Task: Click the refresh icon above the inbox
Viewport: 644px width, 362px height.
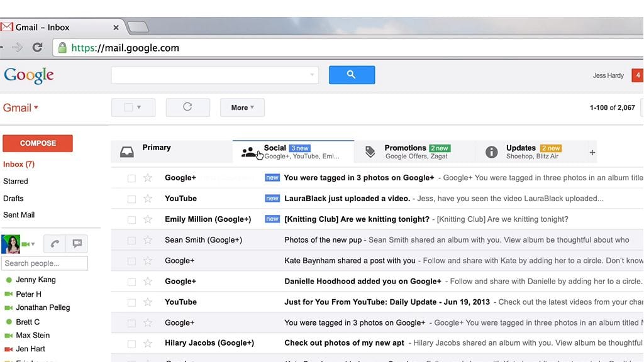Action: [x=187, y=107]
